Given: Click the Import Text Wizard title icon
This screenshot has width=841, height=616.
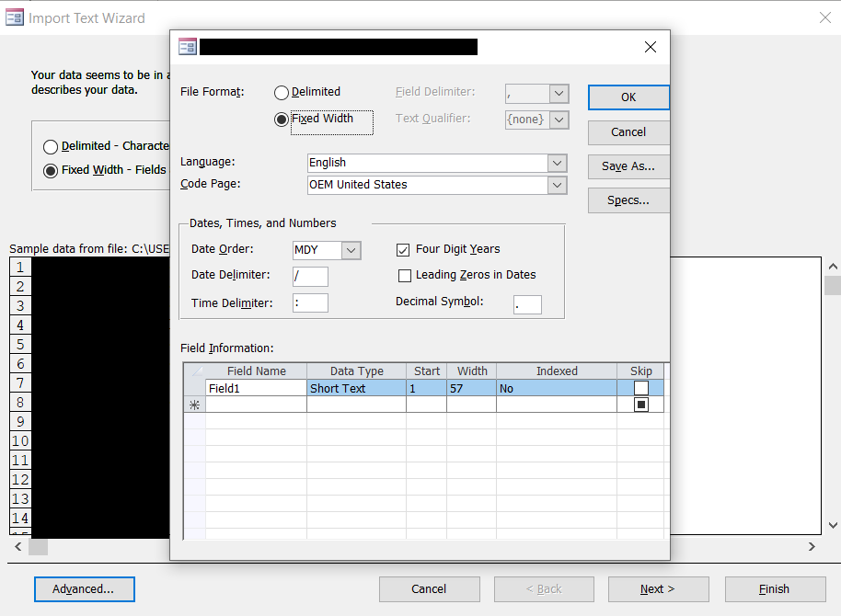Looking at the screenshot, I should [15, 17].
